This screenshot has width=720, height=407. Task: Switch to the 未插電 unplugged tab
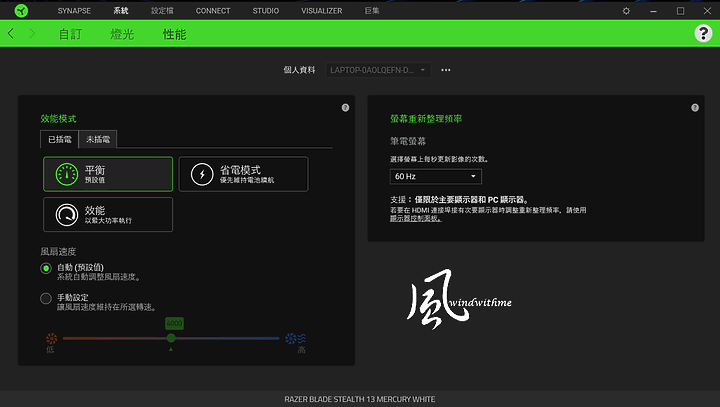coord(98,139)
